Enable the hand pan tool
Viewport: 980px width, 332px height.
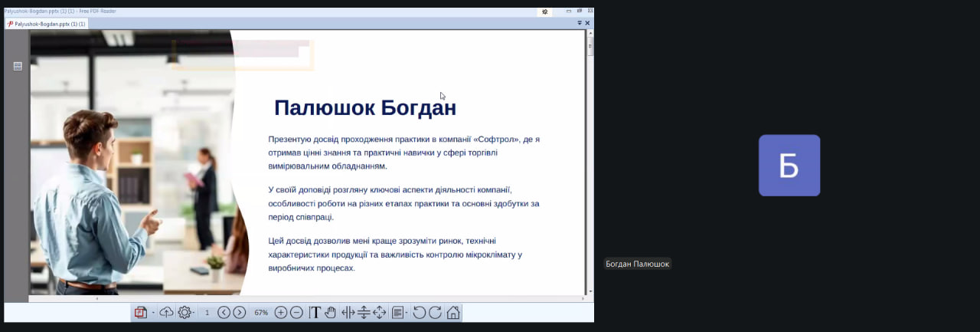coord(331,312)
